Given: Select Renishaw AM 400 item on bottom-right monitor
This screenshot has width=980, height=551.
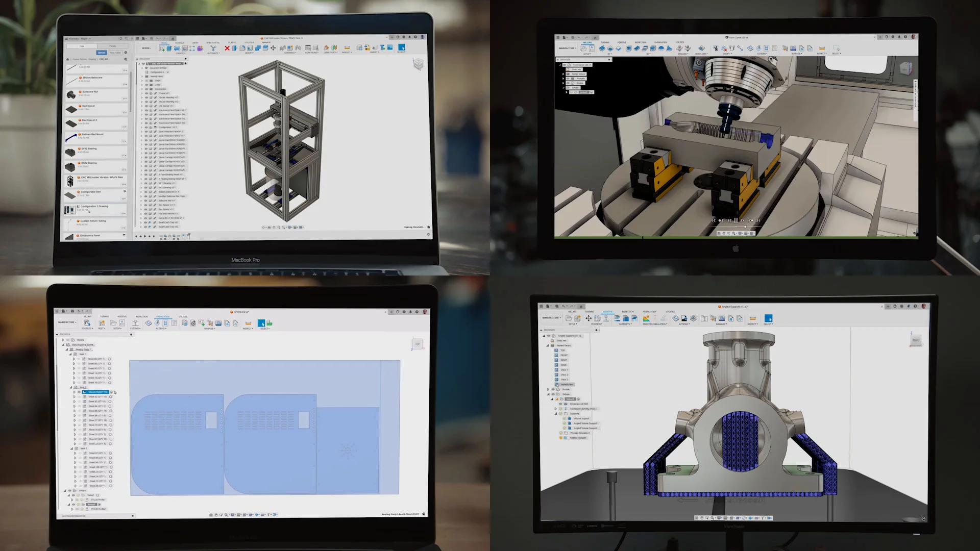Looking at the screenshot, I should [x=579, y=404].
